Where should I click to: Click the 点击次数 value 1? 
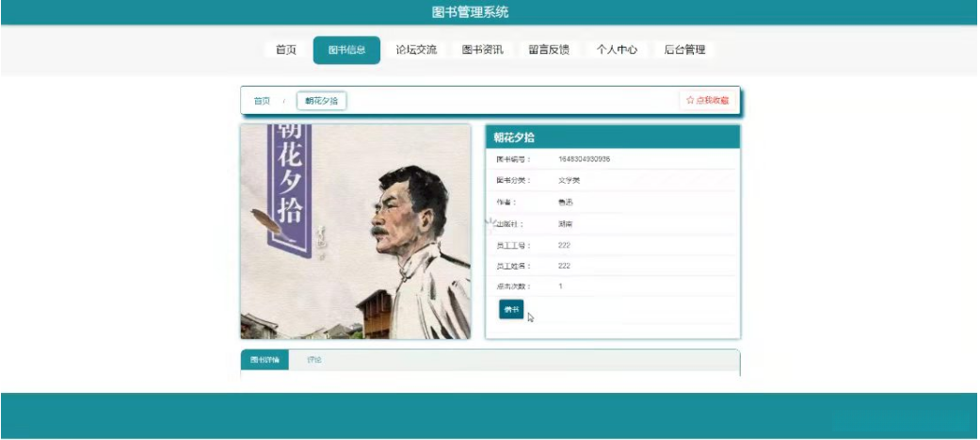[561, 286]
